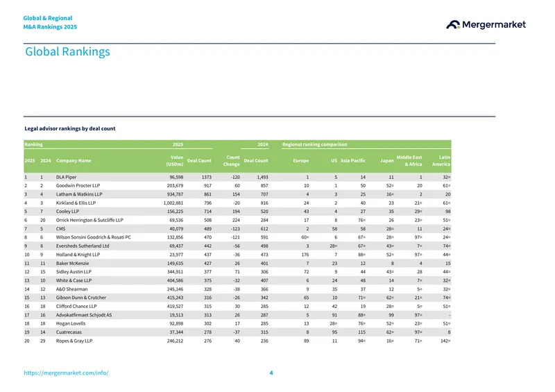Image resolution: width=555 pixels, height=392 pixels.
Task: Select the White & Case LLP name
Action: [x=74, y=280]
